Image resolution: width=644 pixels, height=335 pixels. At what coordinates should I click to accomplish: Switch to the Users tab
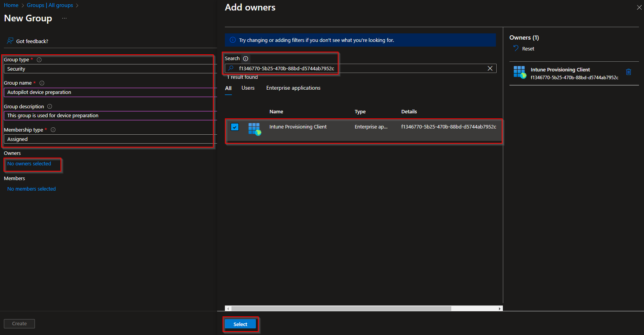[248, 88]
